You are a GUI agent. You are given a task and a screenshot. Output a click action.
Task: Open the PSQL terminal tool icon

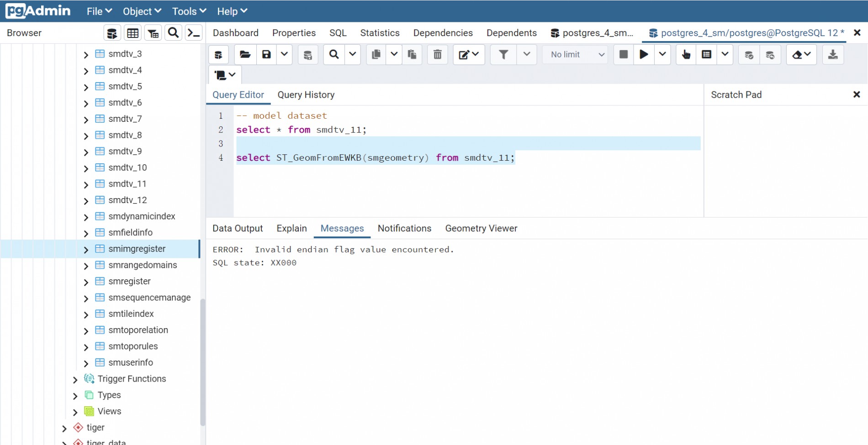coord(194,33)
